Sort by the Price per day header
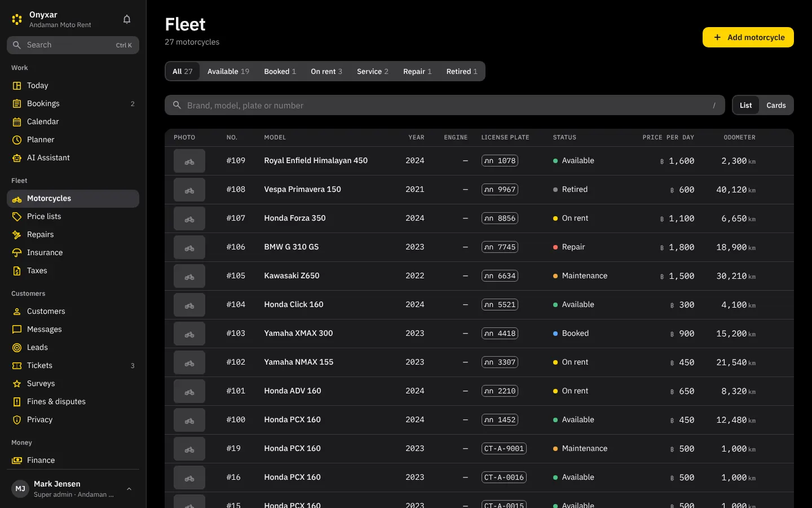Viewport: 812px width, 508px height. (668, 138)
